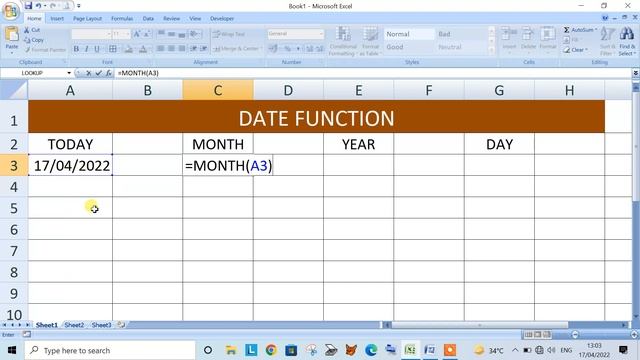Copy the selection
This screenshot has width=640, height=360.
coord(34,40)
